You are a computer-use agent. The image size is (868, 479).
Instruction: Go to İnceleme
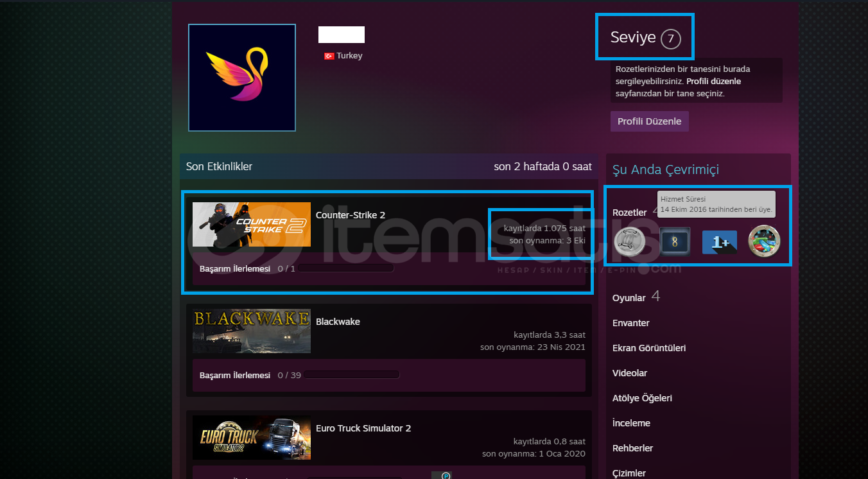632,423
